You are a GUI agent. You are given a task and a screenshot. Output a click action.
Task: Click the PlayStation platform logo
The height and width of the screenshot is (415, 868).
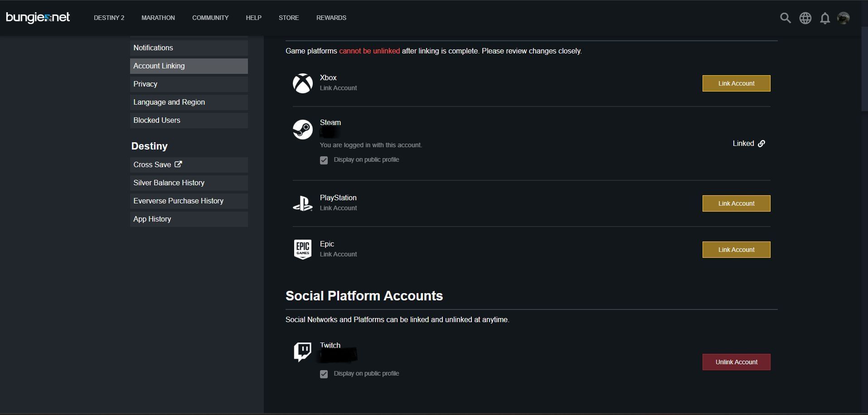(x=303, y=203)
